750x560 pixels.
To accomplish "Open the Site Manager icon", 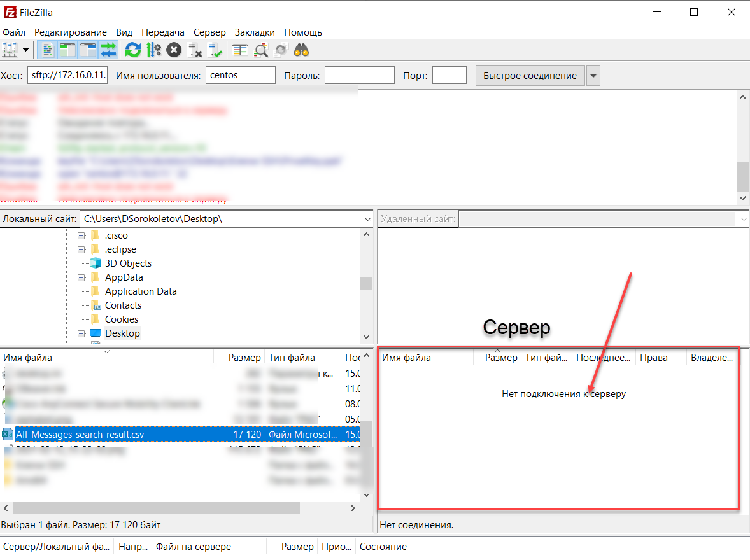I will coord(10,50).
